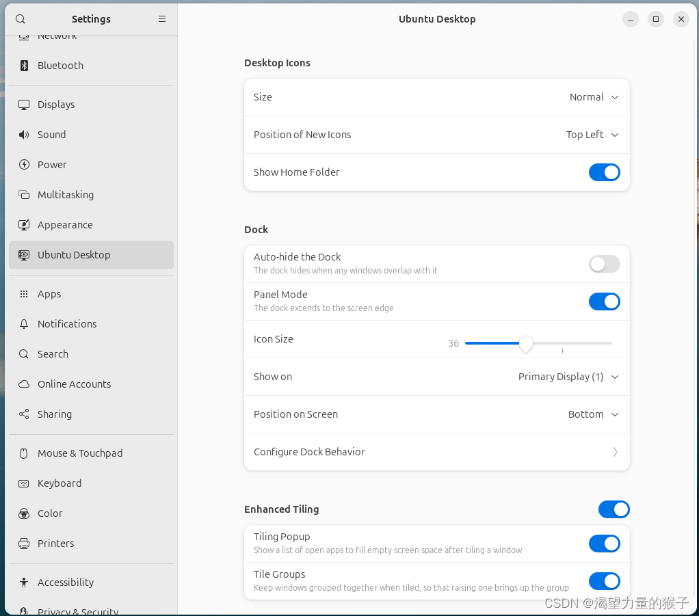Open Power settings page

(91, 165)
